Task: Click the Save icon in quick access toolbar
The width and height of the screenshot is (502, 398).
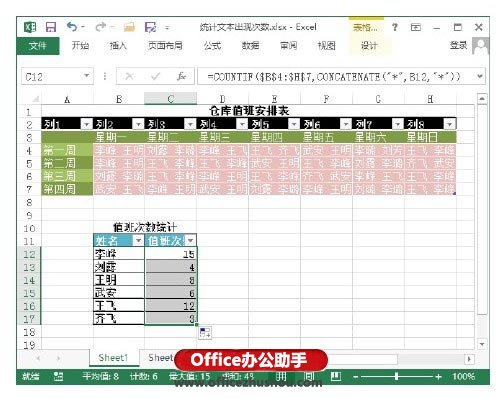Action: click(51, 27)
